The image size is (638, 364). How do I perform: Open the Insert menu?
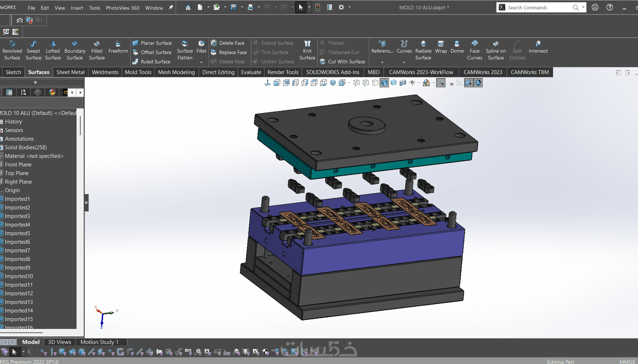[77, 8]
